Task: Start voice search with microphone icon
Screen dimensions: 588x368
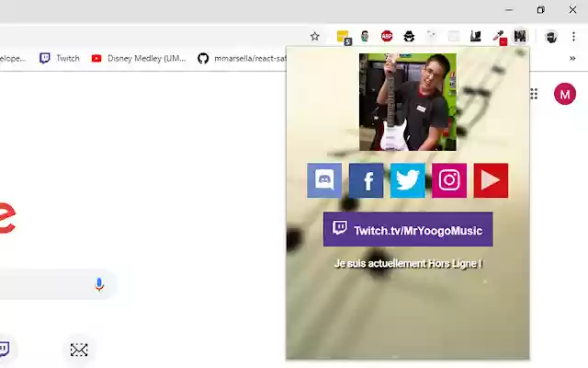Action: click(99, 284)
